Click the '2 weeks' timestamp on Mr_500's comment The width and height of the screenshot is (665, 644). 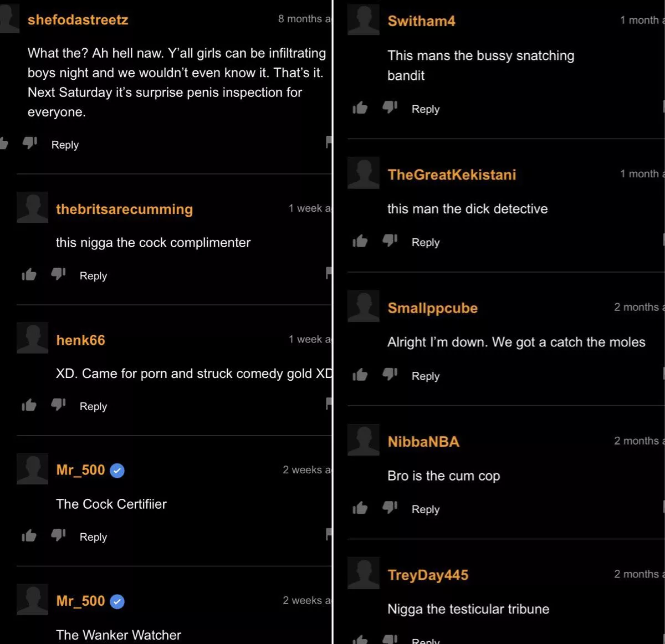(x=305, y=469)
